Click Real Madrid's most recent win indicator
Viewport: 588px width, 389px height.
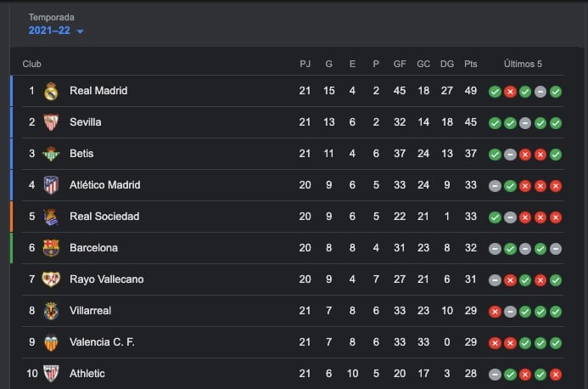click(556, 91)
